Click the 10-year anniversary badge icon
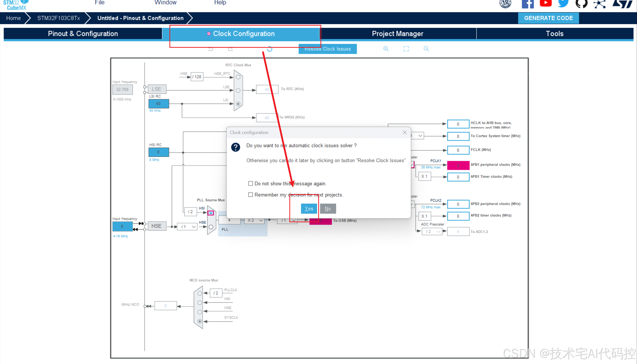The width and height of the screenshot is (637, 364). coord(505,4)
